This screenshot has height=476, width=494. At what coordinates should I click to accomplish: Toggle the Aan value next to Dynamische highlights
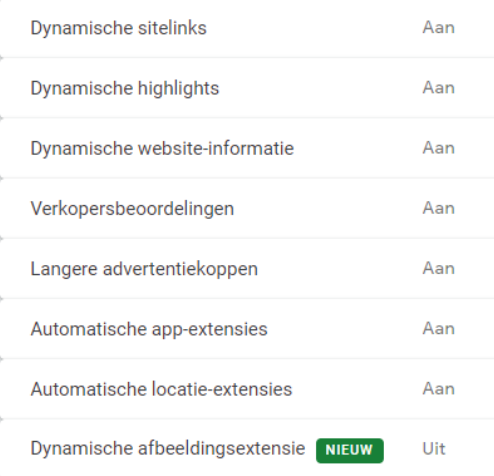tap(438, 88)
